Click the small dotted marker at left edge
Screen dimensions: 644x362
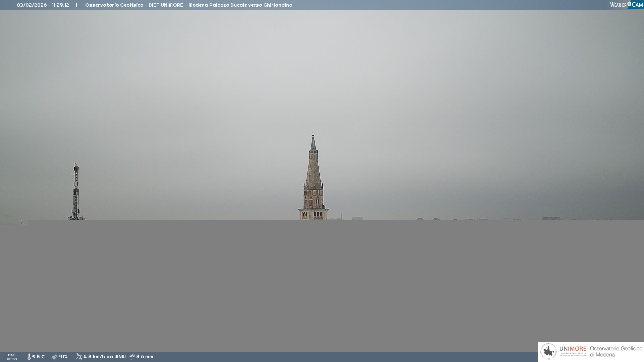click(x=23, y=222)
